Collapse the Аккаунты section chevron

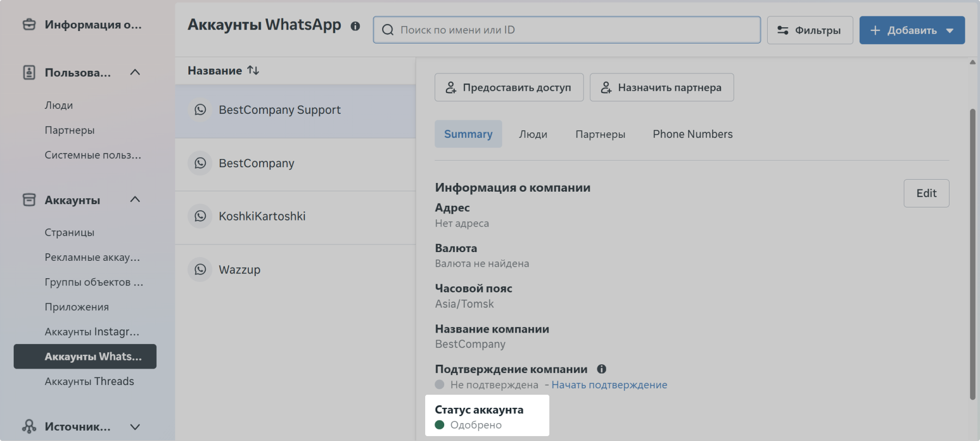click(x=135, y=200)
